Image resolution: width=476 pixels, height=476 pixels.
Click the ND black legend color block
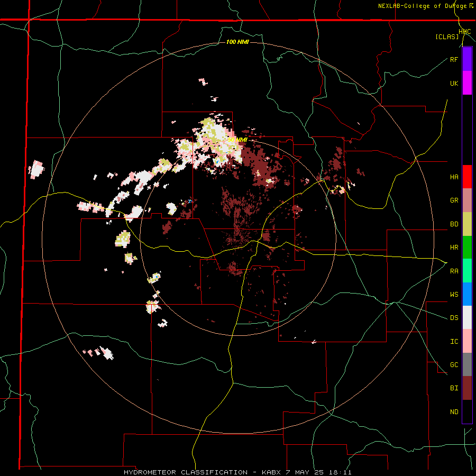click(467, 411)
